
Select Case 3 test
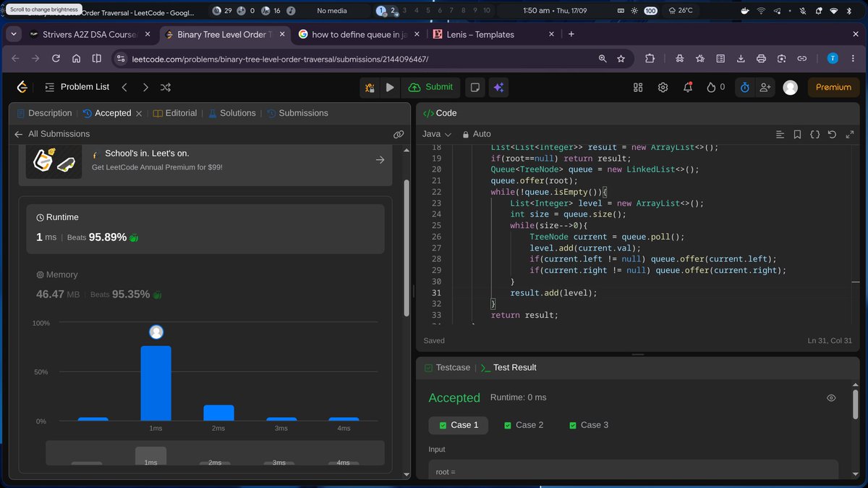point(589,425)
